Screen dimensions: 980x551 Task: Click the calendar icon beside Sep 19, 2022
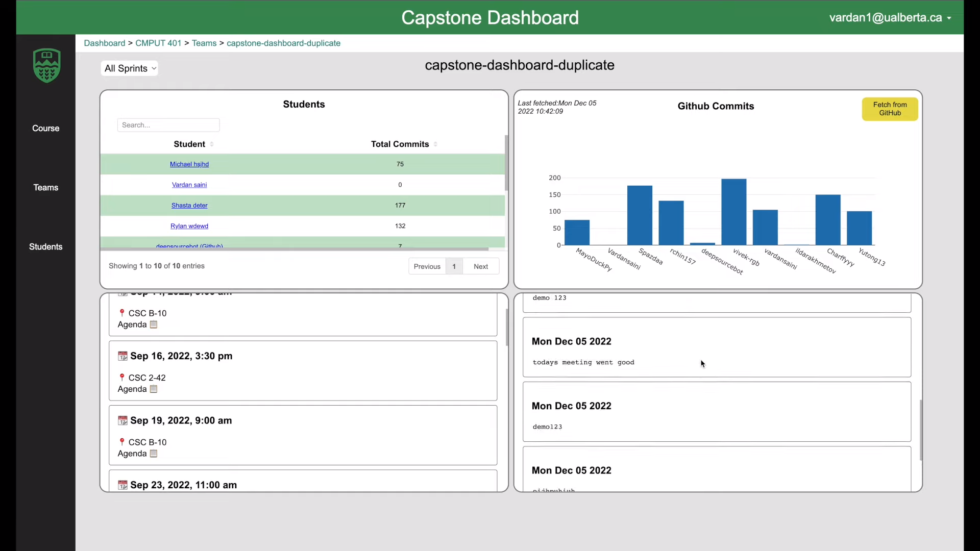pos(122,420)
